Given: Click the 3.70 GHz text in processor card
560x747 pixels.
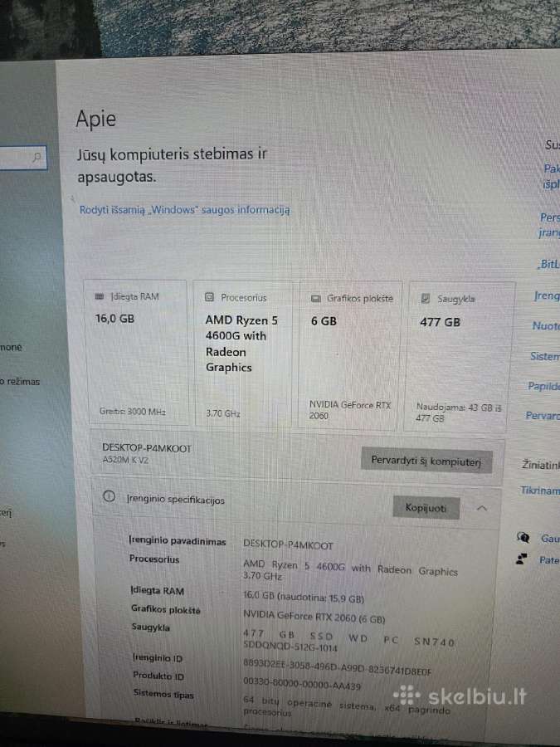Looking at the screenshot, I should pos(223,413).
